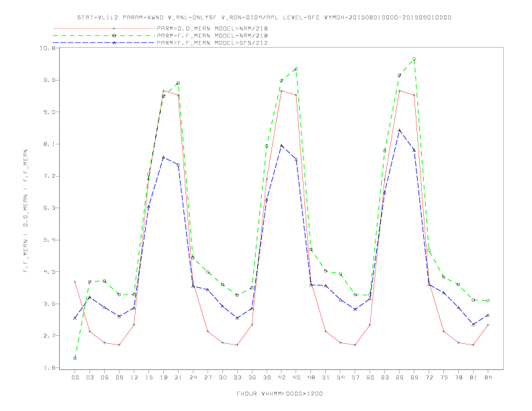Viewport: 532px width, 411px height.
Task: Click x-axis forecast hour label 75
Action: pos(444,377)
